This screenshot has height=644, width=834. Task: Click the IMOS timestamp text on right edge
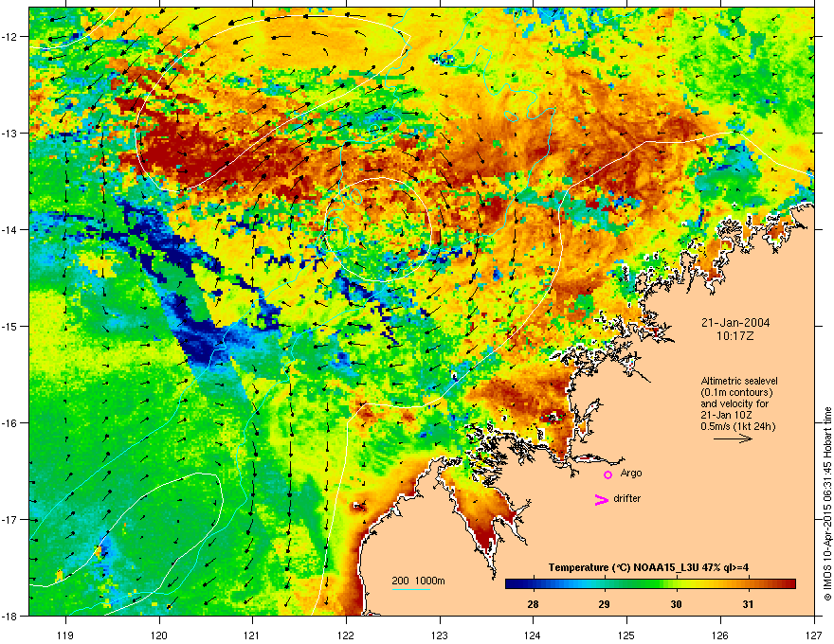pyautogui.click(x=827, y=504)
